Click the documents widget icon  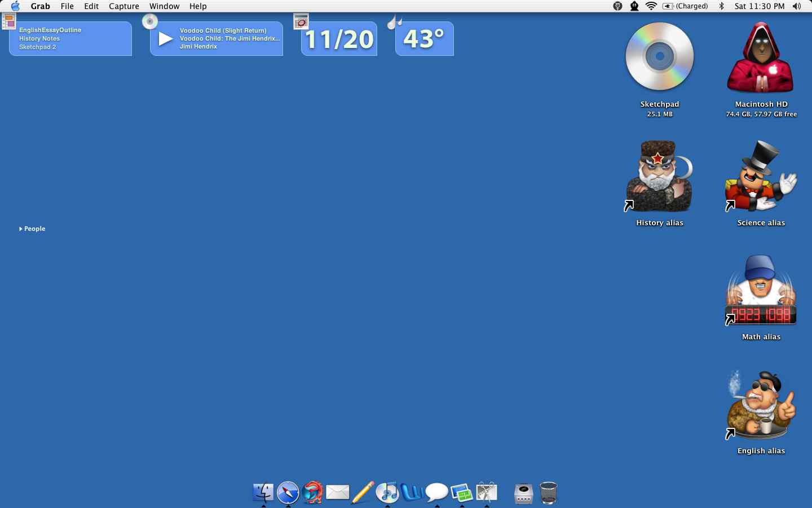coord(9,21)
